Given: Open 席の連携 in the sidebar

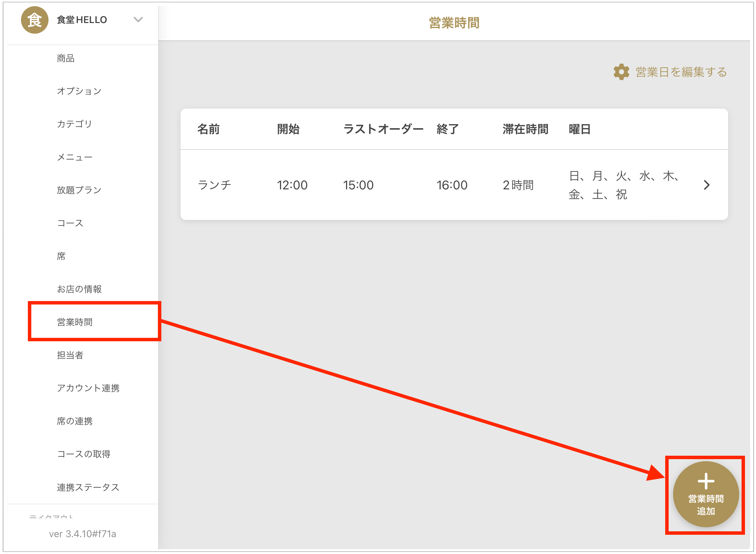Looking at the screenshot, I should tap(75, 421).
